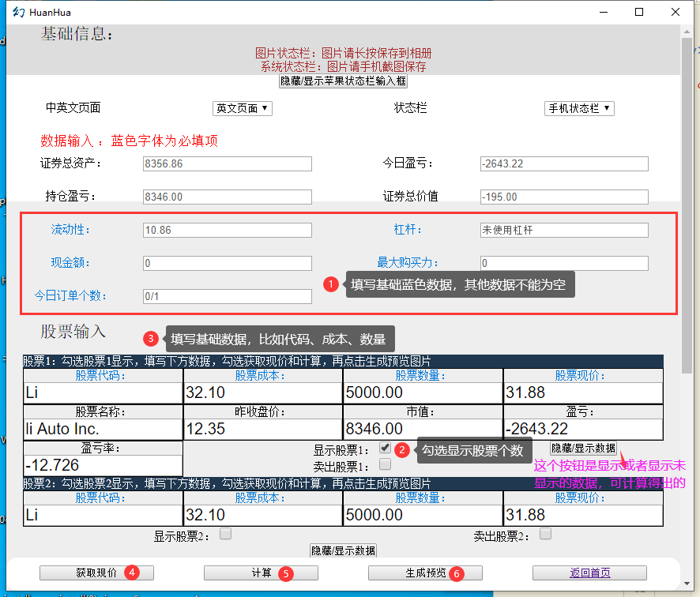Click the red number 4 marker beside 获取现价
Image resolution: width=700 pixels, height=597 pixels.
pyautogui.click(x=133, y=573)
